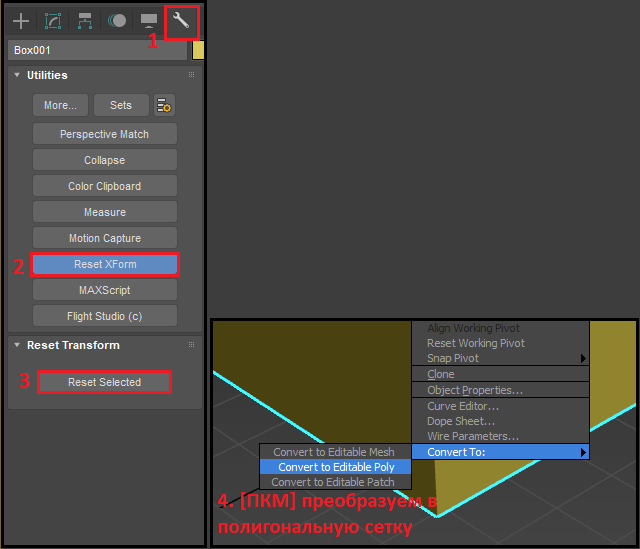Viewport: 640px width, 549px height.
Task: Open the Motion panel tab
Action: click(117, 20)
